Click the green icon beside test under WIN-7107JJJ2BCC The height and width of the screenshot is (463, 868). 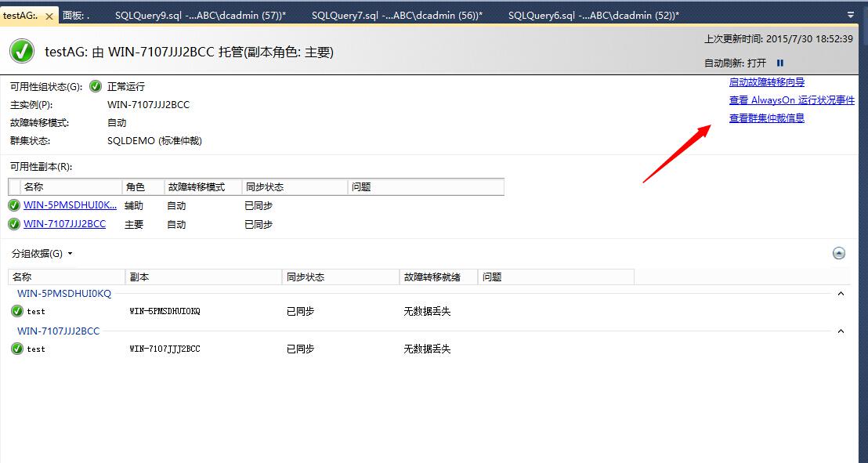pos(17,349)
